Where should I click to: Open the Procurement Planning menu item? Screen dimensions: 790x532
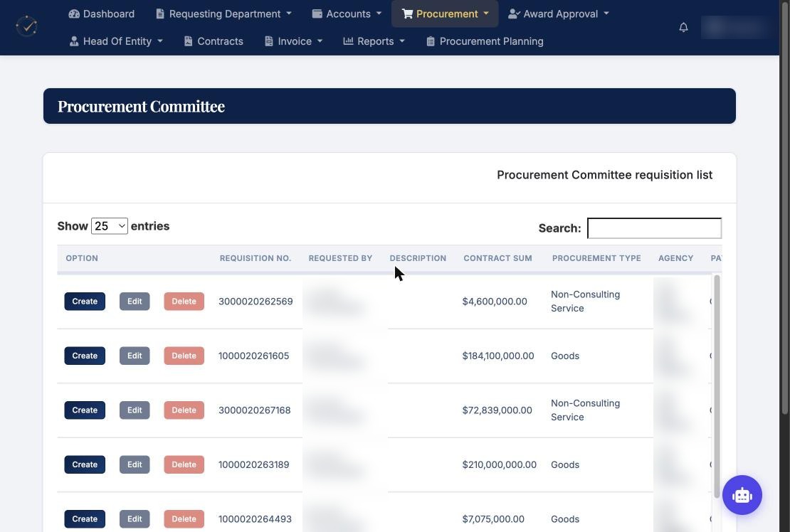[x=485, y=41]
